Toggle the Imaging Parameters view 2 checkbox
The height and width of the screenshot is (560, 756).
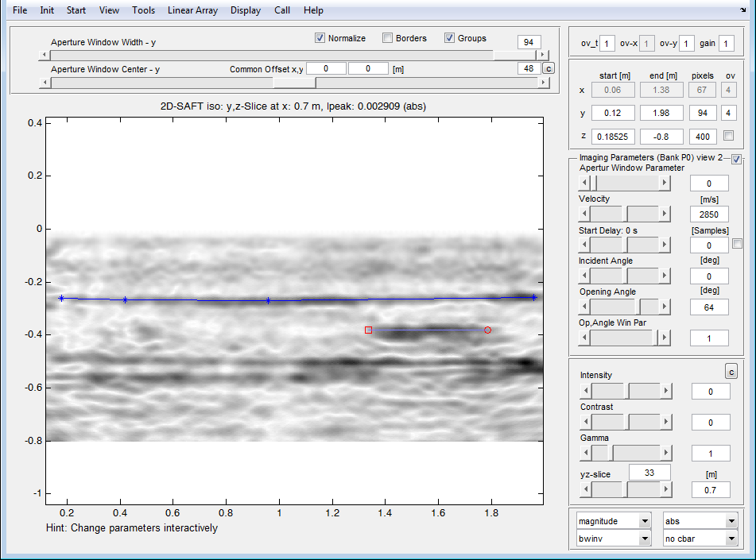click(736, 159)
